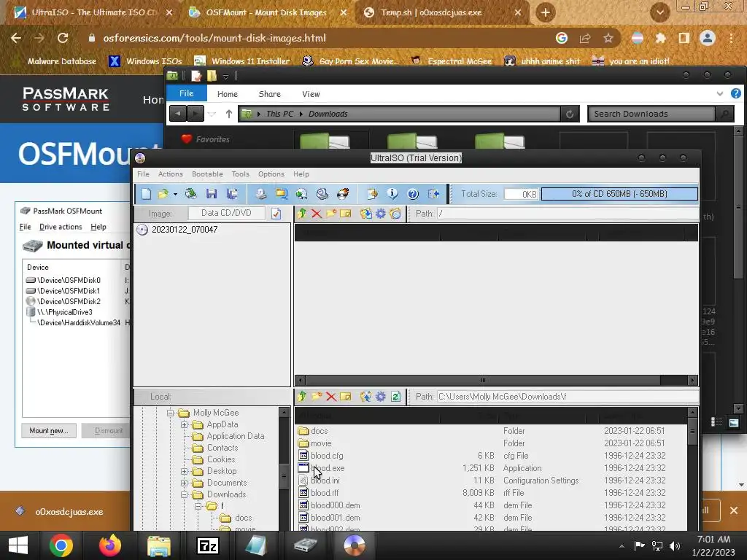Click the Register/order icon in UltraISO toolbar

[x=372, y=194]
